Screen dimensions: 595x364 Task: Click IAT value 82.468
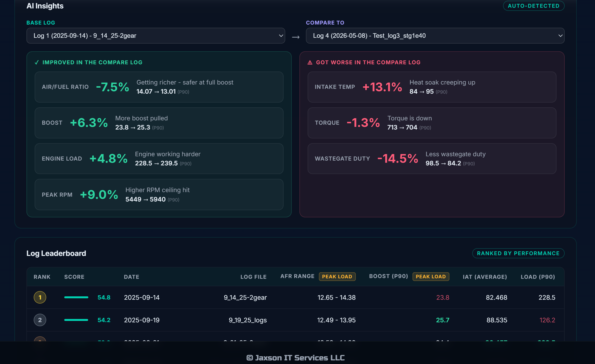(497, 298)
